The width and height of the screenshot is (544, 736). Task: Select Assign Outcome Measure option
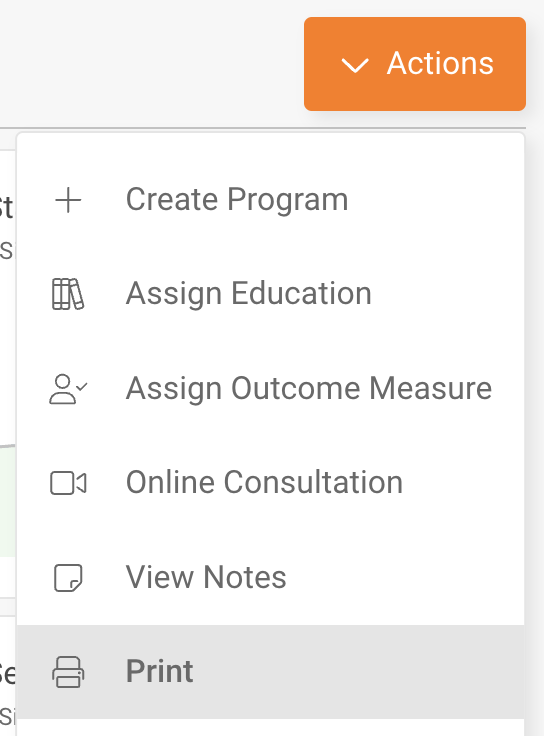(x=270, y=389)
